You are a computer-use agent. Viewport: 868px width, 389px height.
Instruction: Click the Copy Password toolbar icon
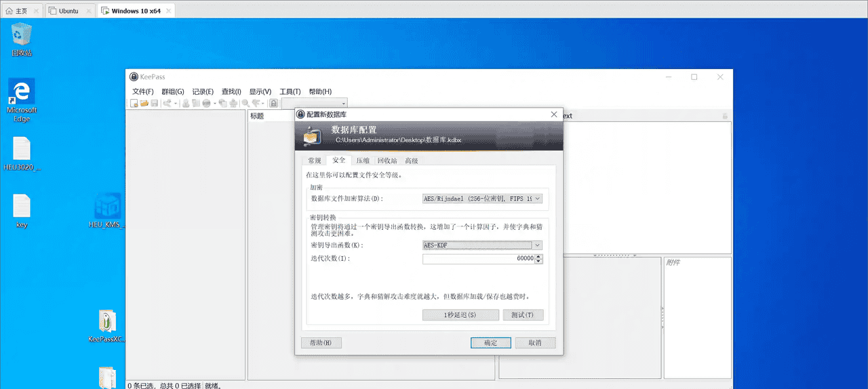195,103
